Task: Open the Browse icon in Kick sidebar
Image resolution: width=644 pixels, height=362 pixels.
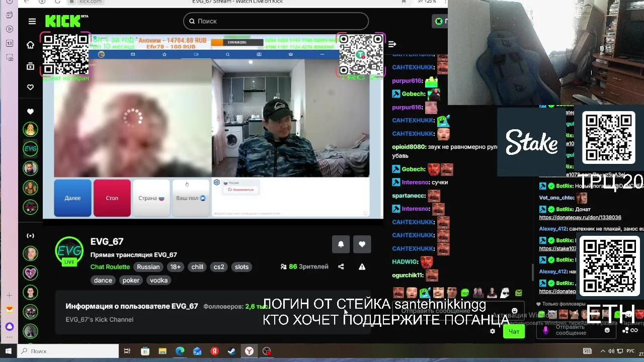Action: pyautogui.click(x=31, y=66)
